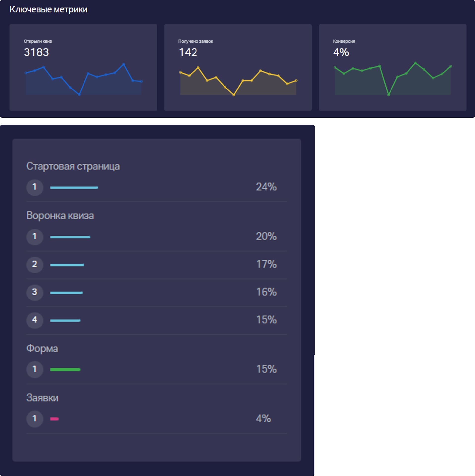The image size is (475, 476).
Task: Select the 3183 quiz opens value
Action: click(x=36, y=52)
